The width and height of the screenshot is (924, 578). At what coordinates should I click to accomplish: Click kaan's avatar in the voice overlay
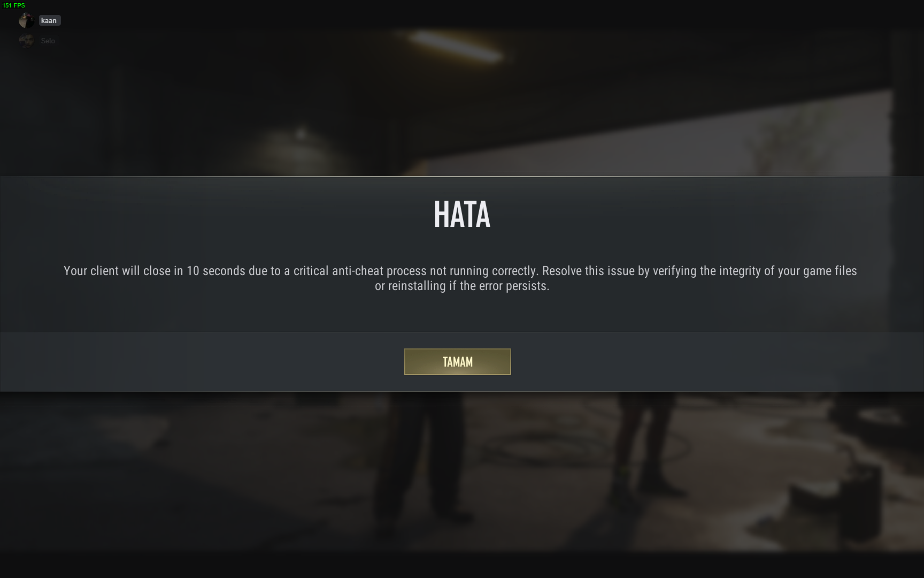tap(26, 20)
